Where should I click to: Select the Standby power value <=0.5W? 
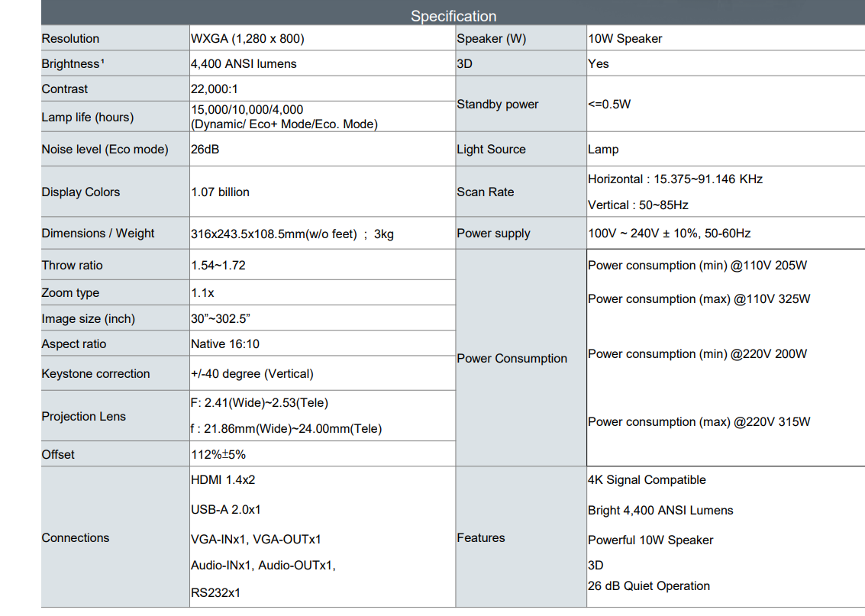[x=609, y=105]
